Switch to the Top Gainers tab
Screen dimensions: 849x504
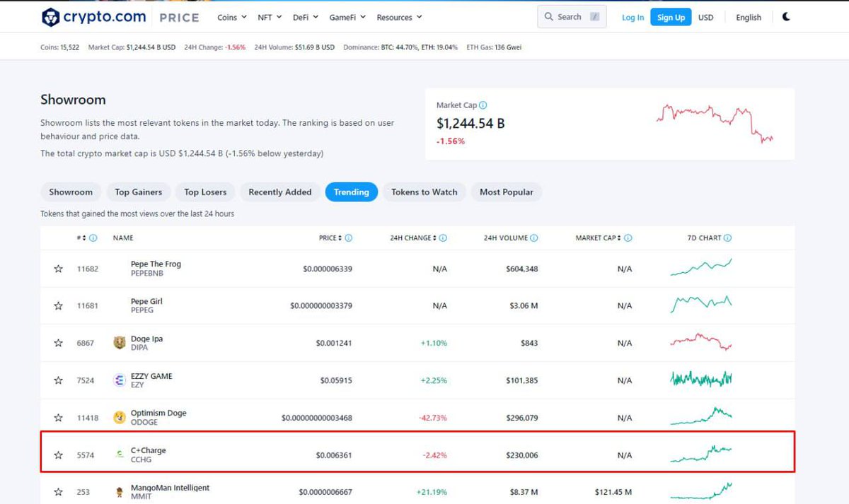138,192
